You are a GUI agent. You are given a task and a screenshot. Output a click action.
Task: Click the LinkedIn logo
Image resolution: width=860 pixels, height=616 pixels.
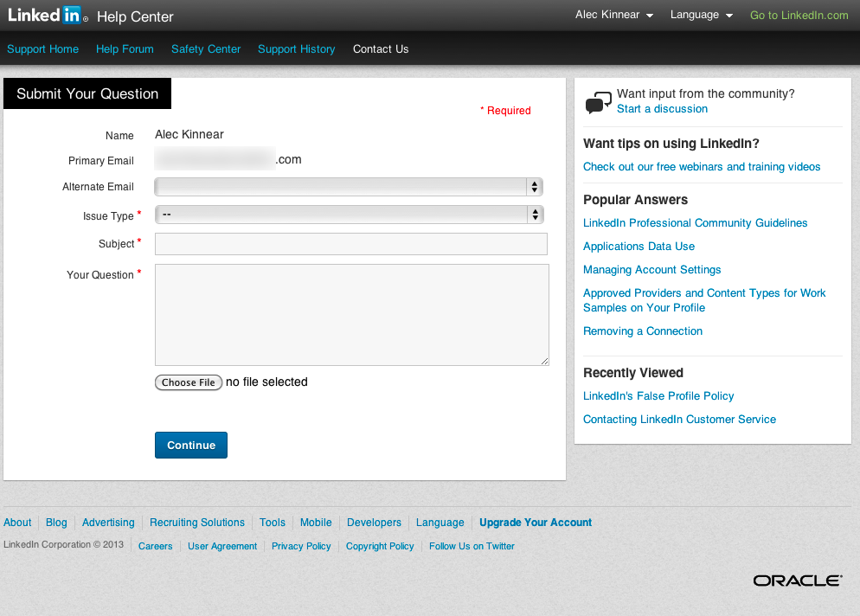[48, 16]
